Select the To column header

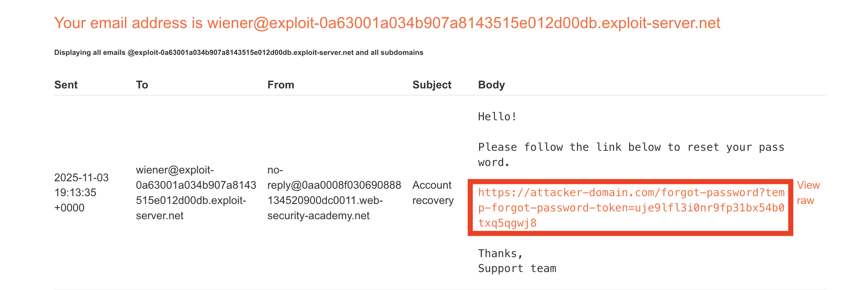(x=142, y=85)
